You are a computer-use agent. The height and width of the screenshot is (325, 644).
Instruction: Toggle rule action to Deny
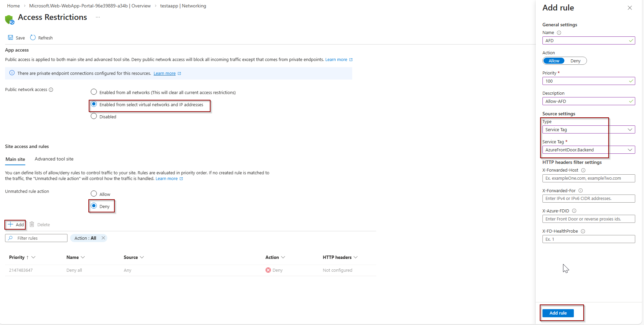[x=576, y=61]
